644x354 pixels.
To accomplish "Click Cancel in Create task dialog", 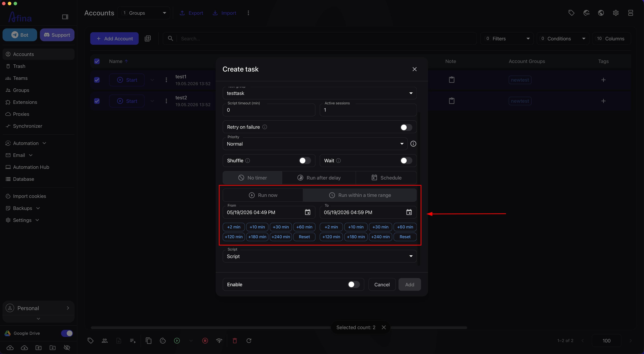I will [x=382, y=284].
